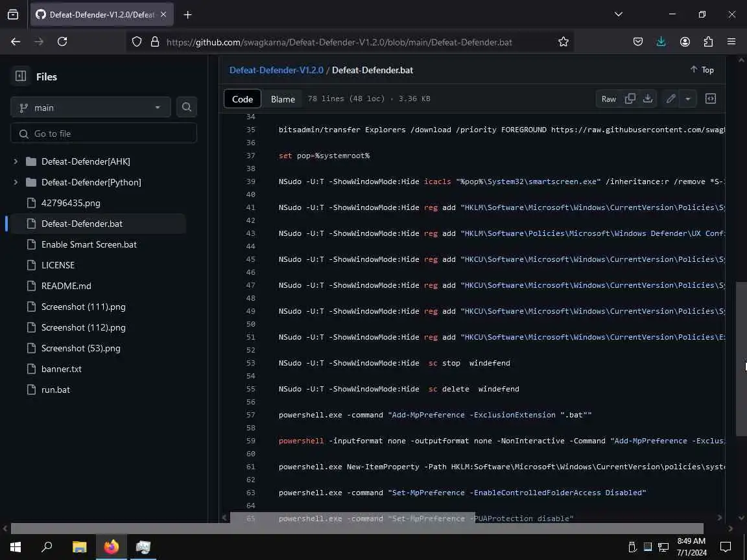Open Firefox account icon
This screenshot has width=747, height=560.
click(685, 42)
